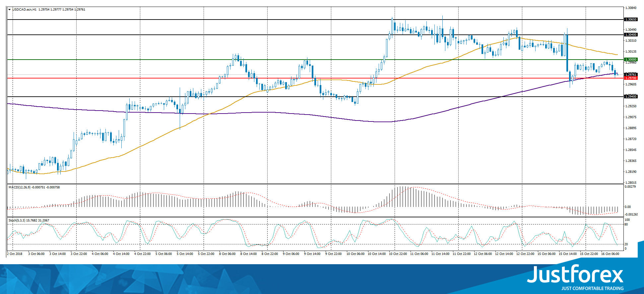Click the current price label 1.29761
The width and height of the screenshot is (644, 294).
click(631, 75)
